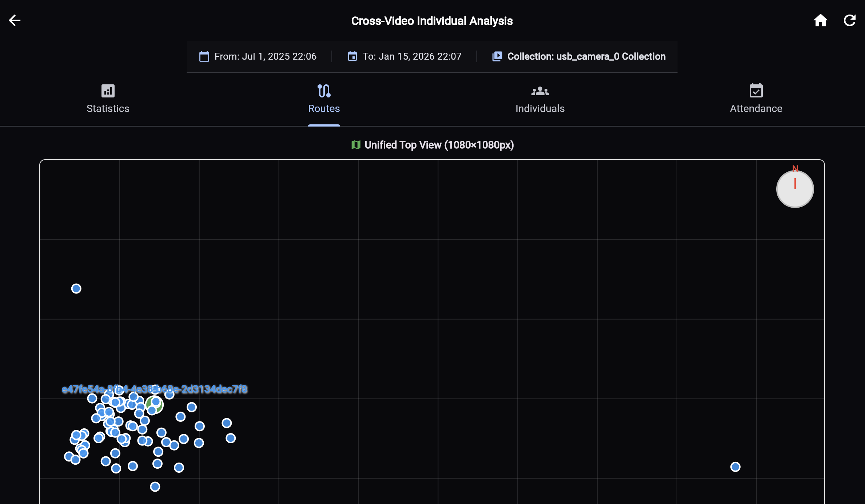Click the Individuals people icon
865x504 pixels.
point(540,91)
